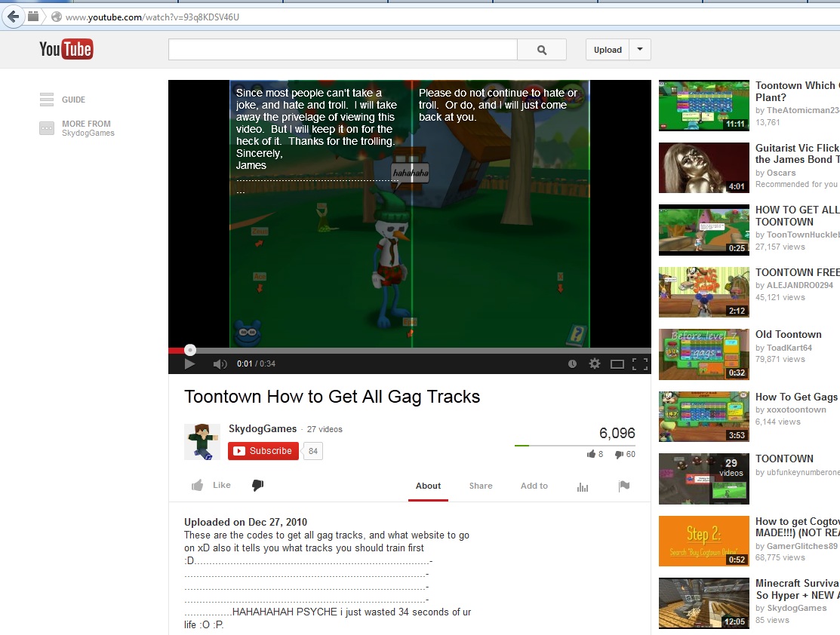Open the Step 2 Cogtown video thumbnail
This screenshot has width=840, height=635.
tap(704, 541)
